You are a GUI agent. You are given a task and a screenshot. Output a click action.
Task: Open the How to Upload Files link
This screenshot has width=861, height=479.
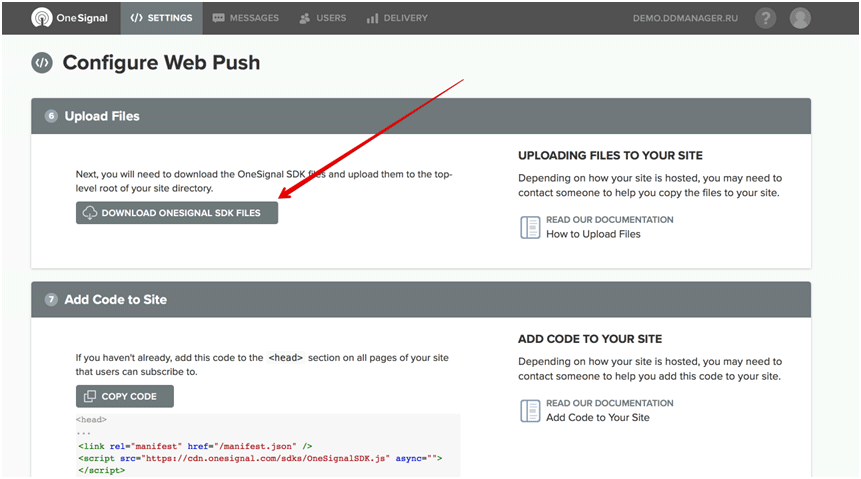(x=593, y=234)
